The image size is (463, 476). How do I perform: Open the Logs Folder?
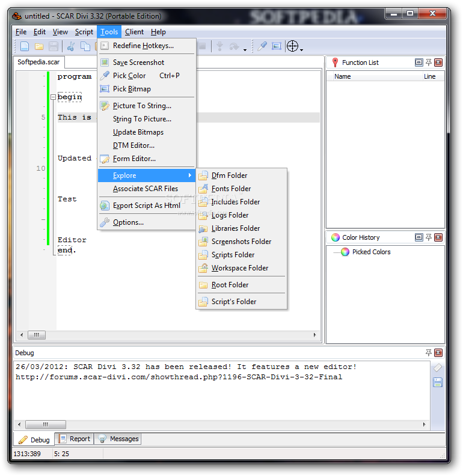click(x=242, y=215)
